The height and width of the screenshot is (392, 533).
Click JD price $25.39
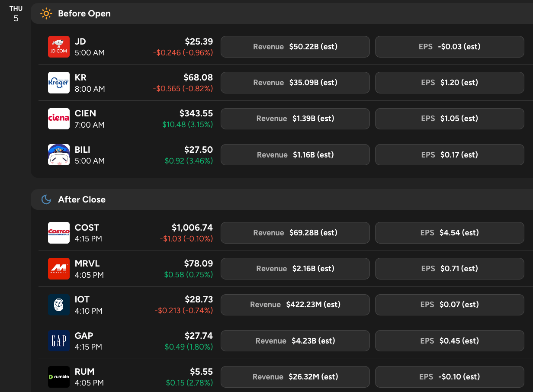(199, 42)
